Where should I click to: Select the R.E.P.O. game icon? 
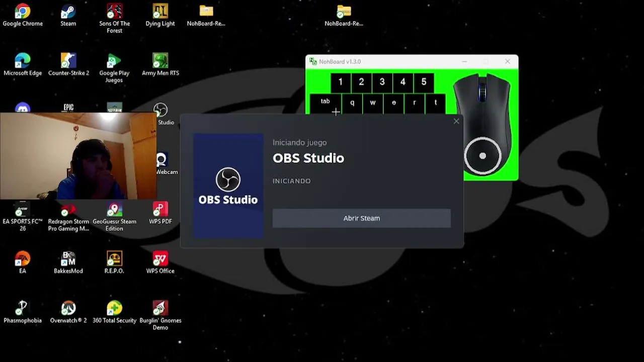(x=114, y=262)
